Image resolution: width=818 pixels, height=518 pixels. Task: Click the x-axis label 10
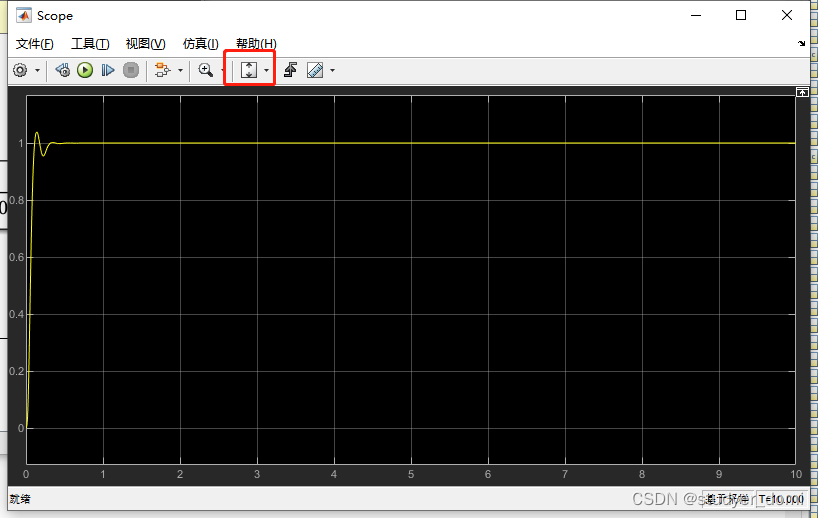click(796, 474)
